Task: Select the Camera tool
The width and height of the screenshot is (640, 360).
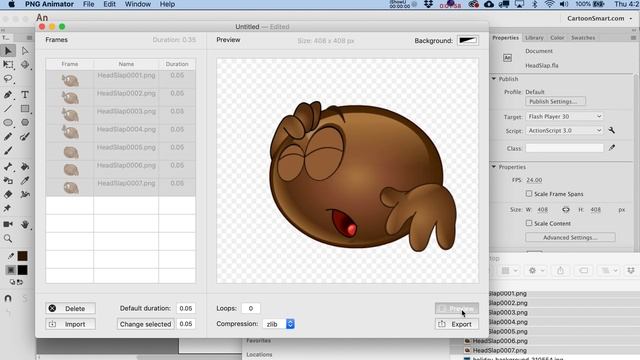Action: click(8, 224)
